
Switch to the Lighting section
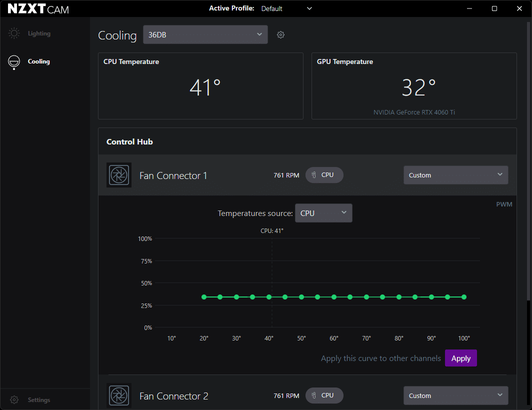click(39, 33)
